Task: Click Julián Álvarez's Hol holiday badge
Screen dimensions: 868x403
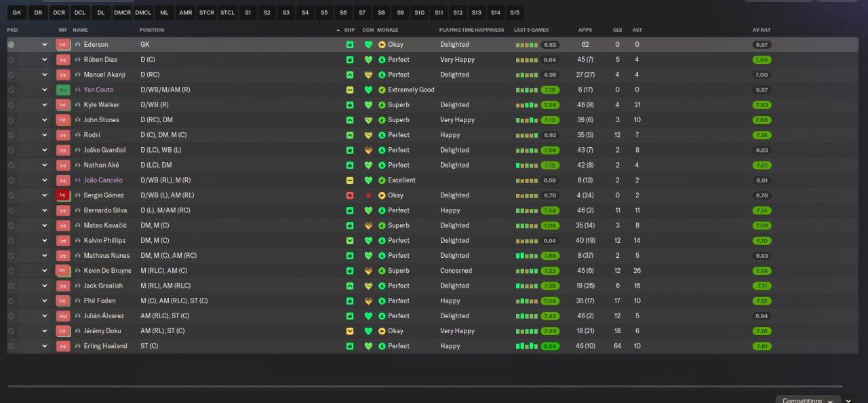Action: [x=63, y=316]
